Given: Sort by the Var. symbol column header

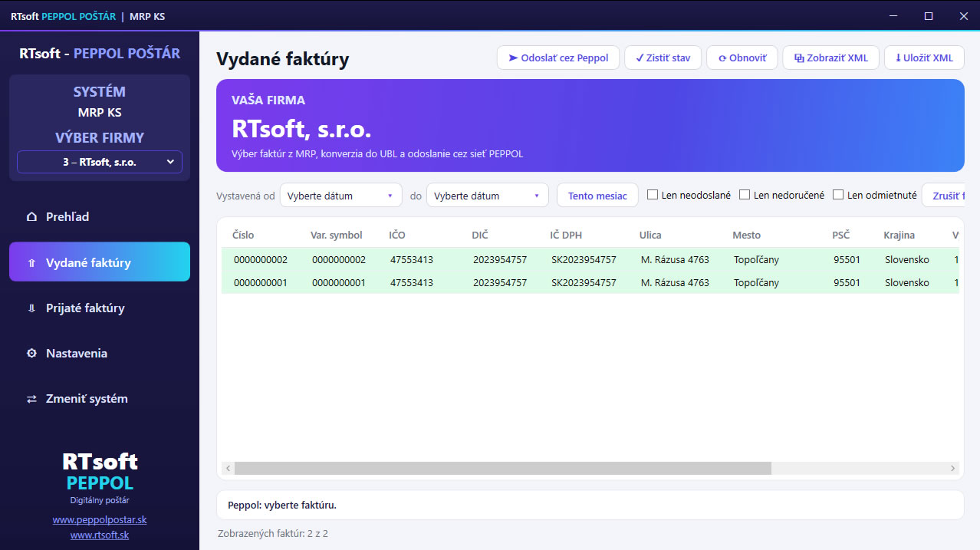Looking at the screenshot, I should [337, 235].
